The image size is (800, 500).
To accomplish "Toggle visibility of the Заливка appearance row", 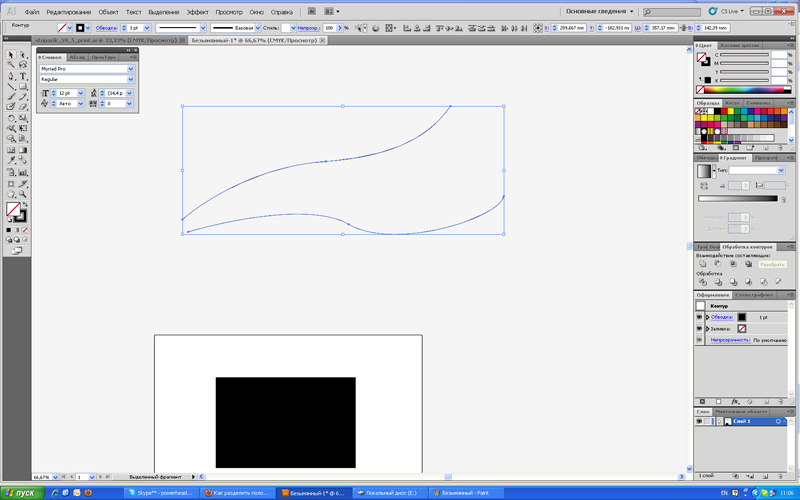I will (x=699, y=329).
